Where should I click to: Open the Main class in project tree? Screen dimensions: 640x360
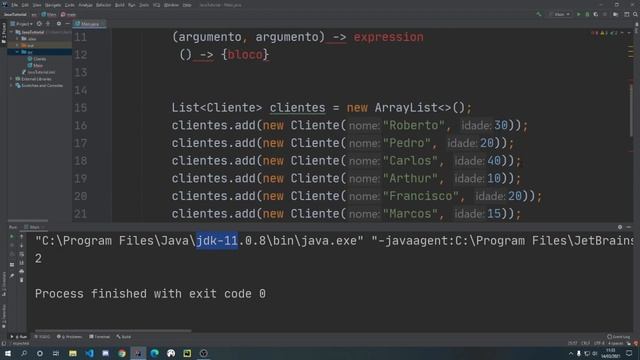pos(36,65)
